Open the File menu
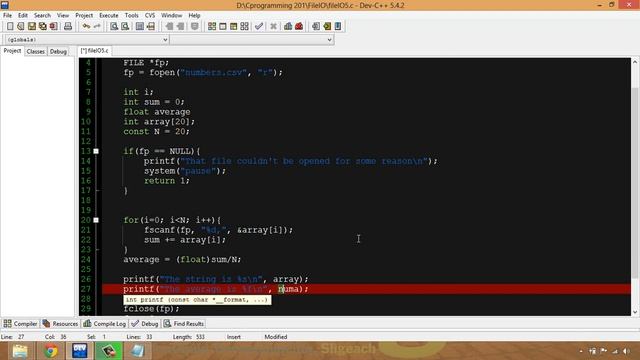The width and height of the screenshot is (640, 360). click(x=7, y=15)
